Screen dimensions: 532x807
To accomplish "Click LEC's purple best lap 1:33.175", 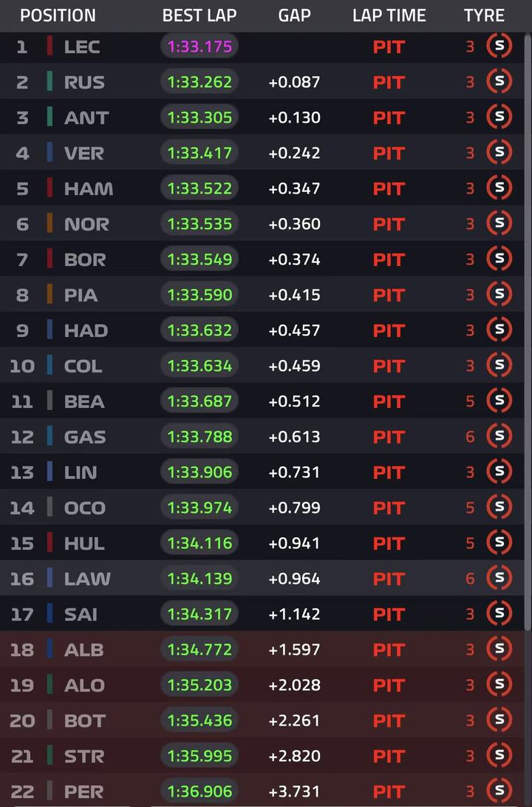I will tap(199, 47).
